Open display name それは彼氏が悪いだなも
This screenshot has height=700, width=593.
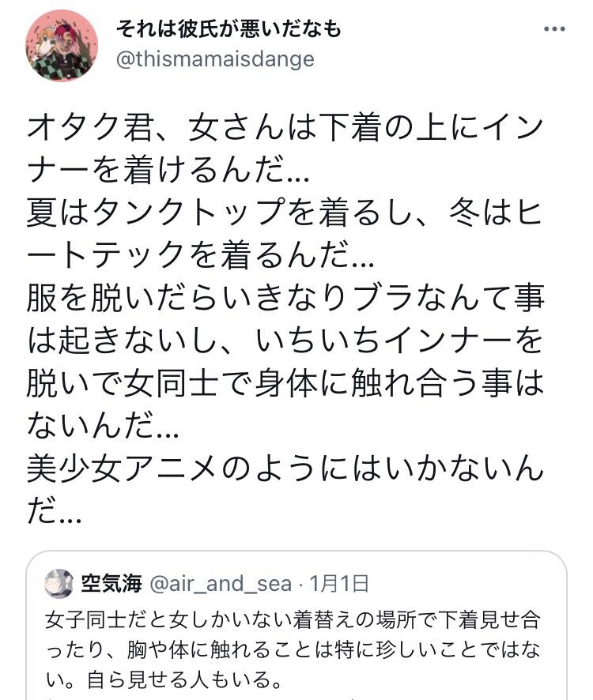[x=229, y=29]
